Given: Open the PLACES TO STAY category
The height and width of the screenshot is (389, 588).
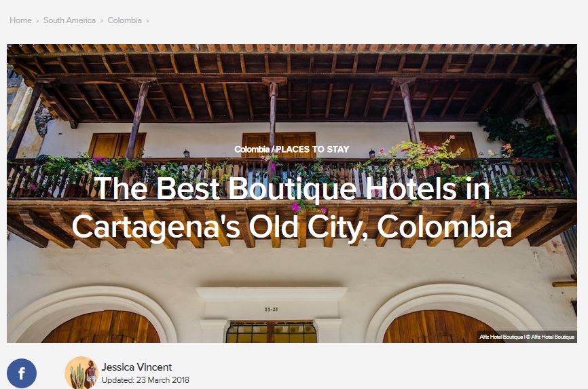Looking at the screenshot, I should (x=312, y=149).
